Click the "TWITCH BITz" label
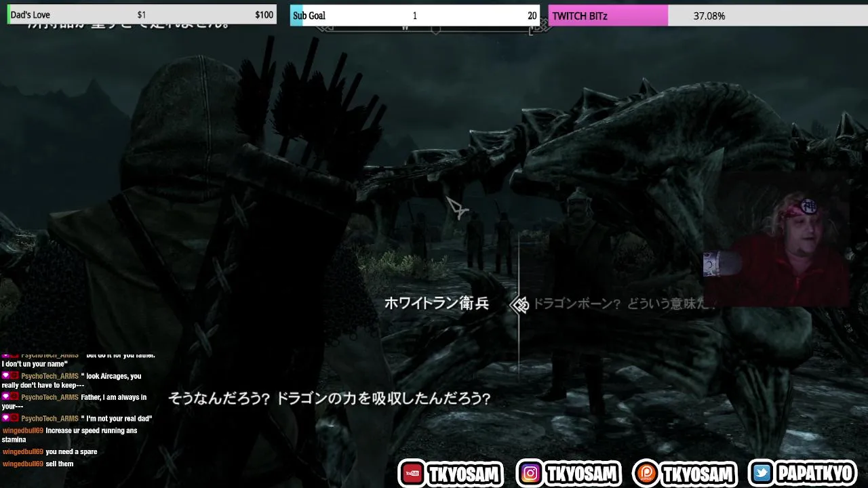 (x=578, y=16)
